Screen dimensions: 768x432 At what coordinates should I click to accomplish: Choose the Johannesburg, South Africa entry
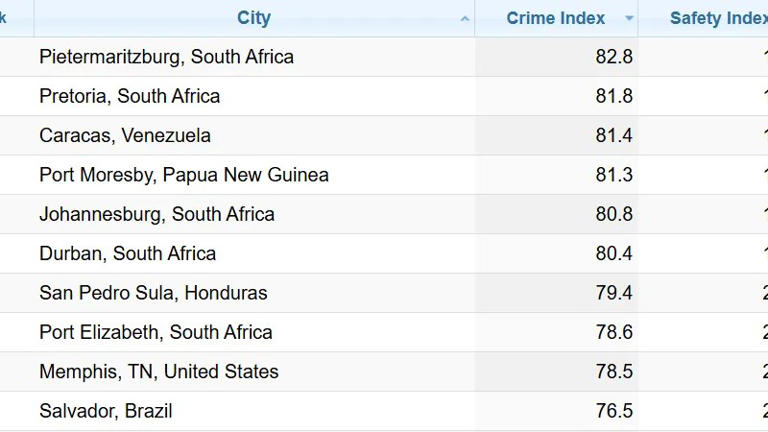(x=157, y=214)
